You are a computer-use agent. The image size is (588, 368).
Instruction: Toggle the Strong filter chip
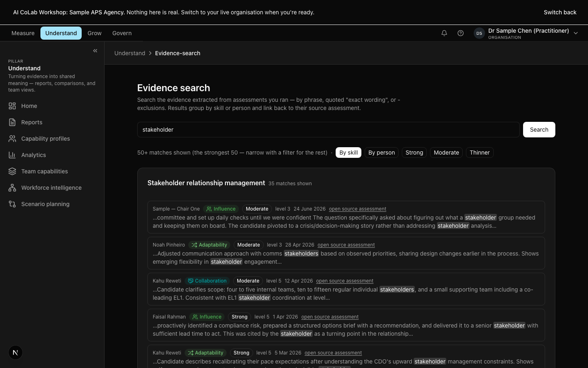pos(414,153)
